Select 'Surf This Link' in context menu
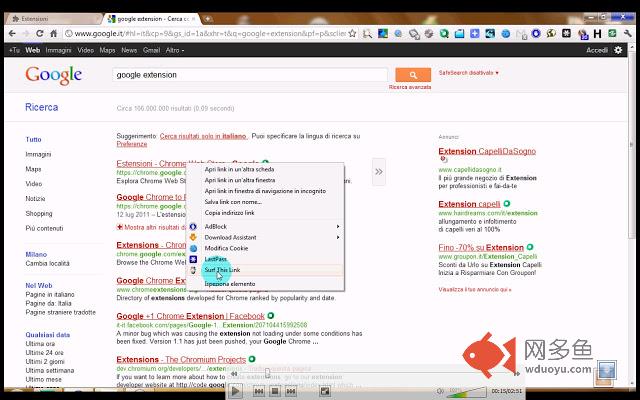The height and width of the screenshot is (400, 640). pos(222,270)
